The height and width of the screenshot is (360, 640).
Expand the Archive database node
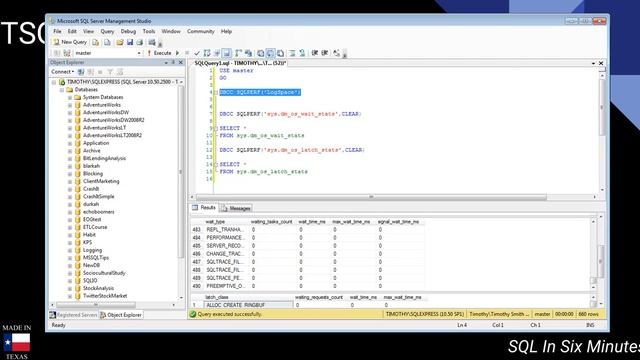pyautogui.click(x=70, y=151)
